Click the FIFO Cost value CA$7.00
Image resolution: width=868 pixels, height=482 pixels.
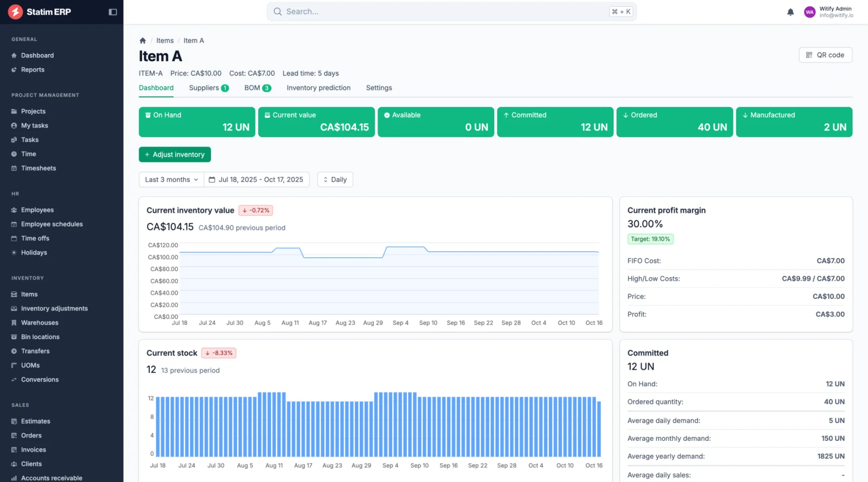(830, 261)
